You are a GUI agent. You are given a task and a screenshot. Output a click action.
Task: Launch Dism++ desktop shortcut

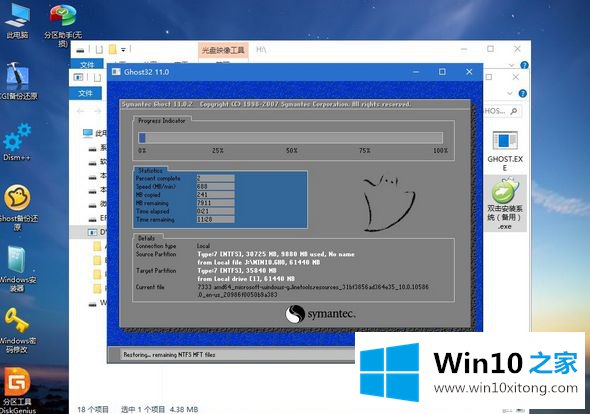click(x=17, y=142)
